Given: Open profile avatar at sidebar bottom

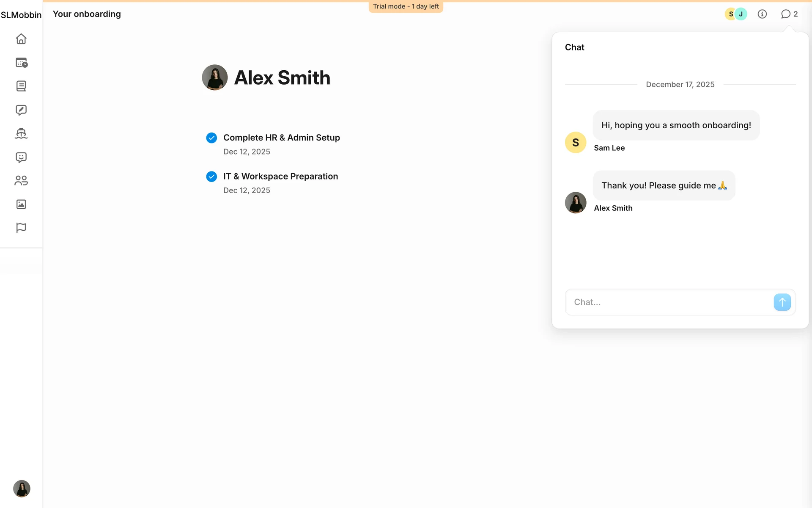Looking at the screenshot, I should pyautogui.click(x=22, y=489).
